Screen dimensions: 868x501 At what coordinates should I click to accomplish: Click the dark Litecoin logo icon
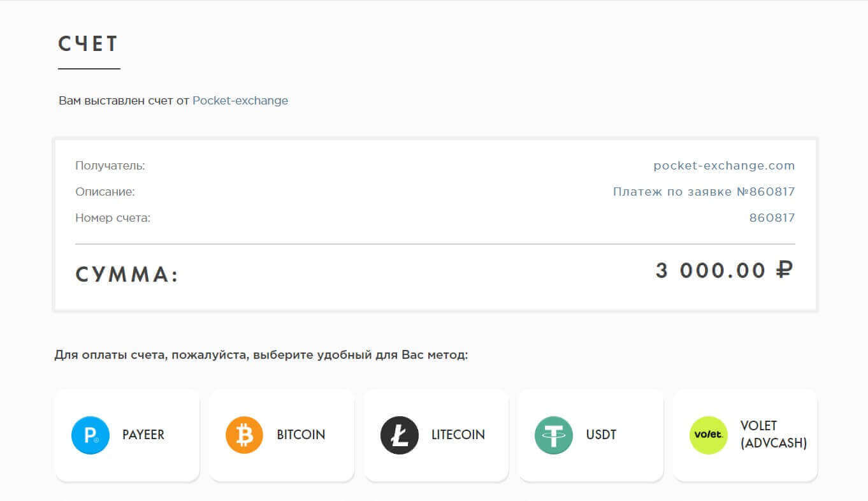pyautogui.click(x=399, y=435)
